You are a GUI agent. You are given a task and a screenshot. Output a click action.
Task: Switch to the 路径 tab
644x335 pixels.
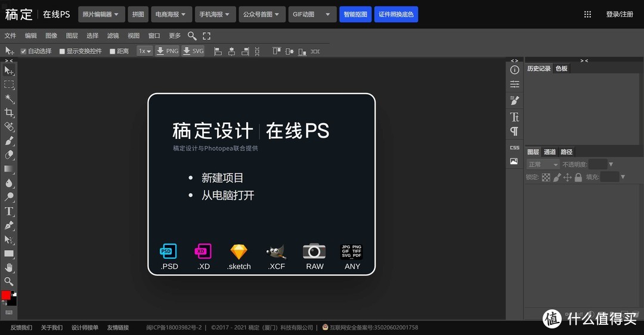(x=566, y=152)
